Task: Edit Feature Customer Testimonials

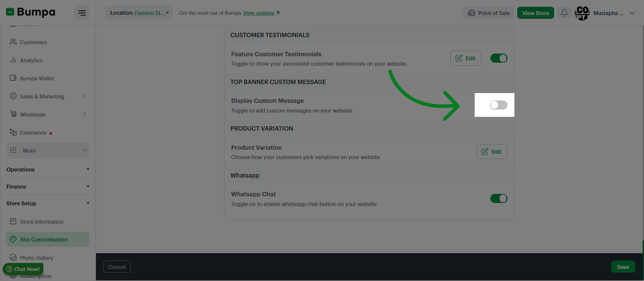Action: click(x=466, y=58)
